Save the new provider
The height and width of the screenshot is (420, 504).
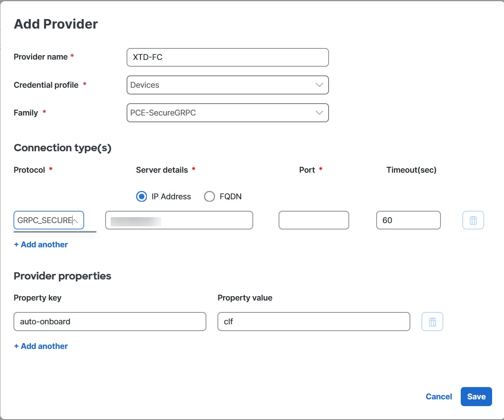coord(476,396)
